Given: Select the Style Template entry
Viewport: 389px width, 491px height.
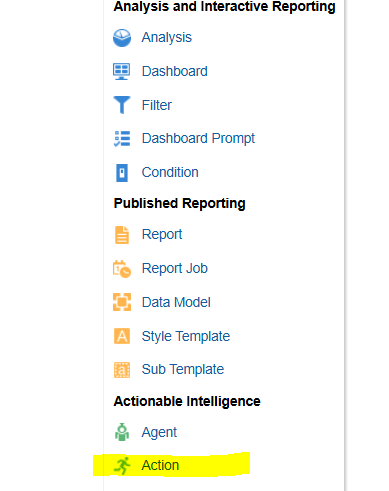Looking at the screenshot, I should coord(186,336).
